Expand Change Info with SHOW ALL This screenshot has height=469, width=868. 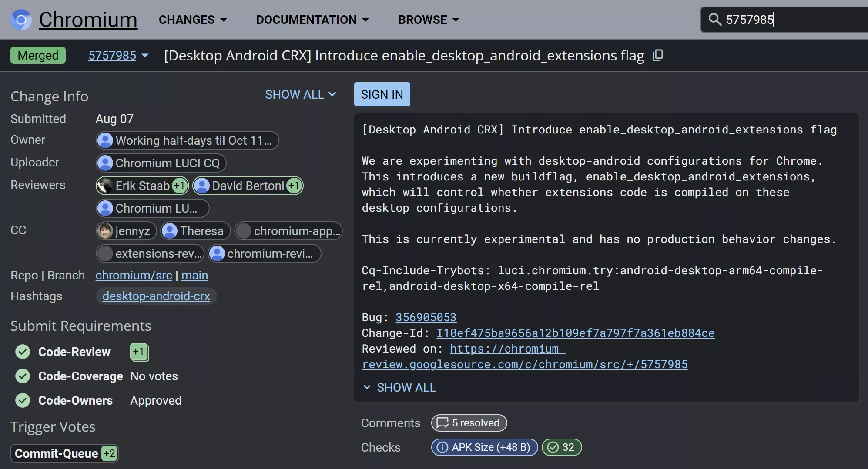pyautogui.click(x=301, y=94)
